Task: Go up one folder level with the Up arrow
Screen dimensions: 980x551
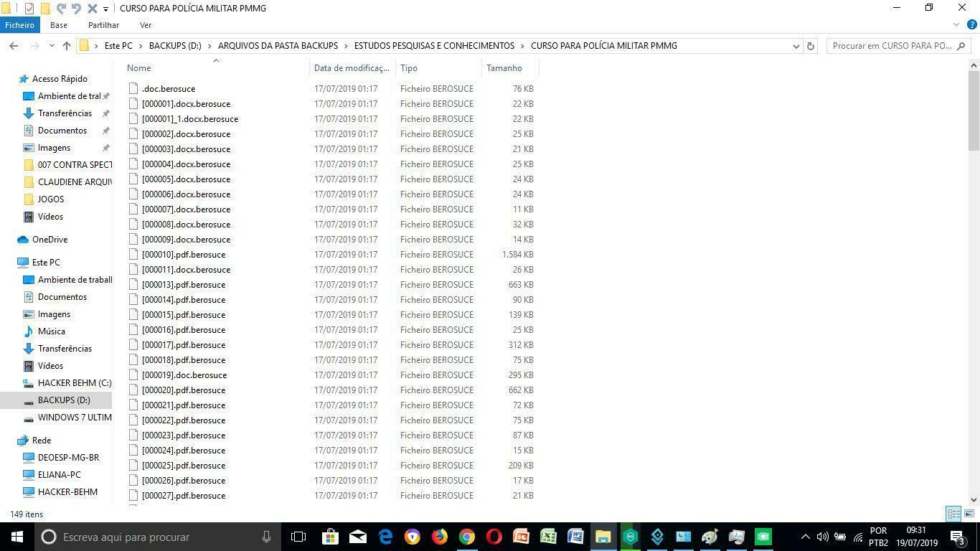Action: tap(67, 46)
